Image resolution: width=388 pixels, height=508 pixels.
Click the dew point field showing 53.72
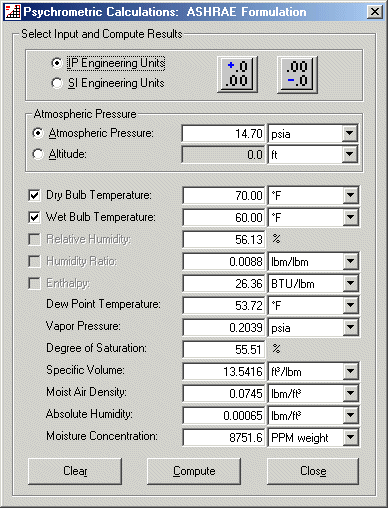[224, 305]
